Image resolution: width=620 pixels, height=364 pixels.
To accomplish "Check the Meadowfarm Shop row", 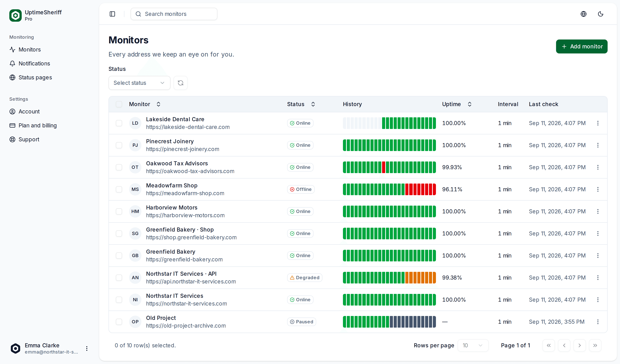I will pyautogui.click(x=119, y=189).
